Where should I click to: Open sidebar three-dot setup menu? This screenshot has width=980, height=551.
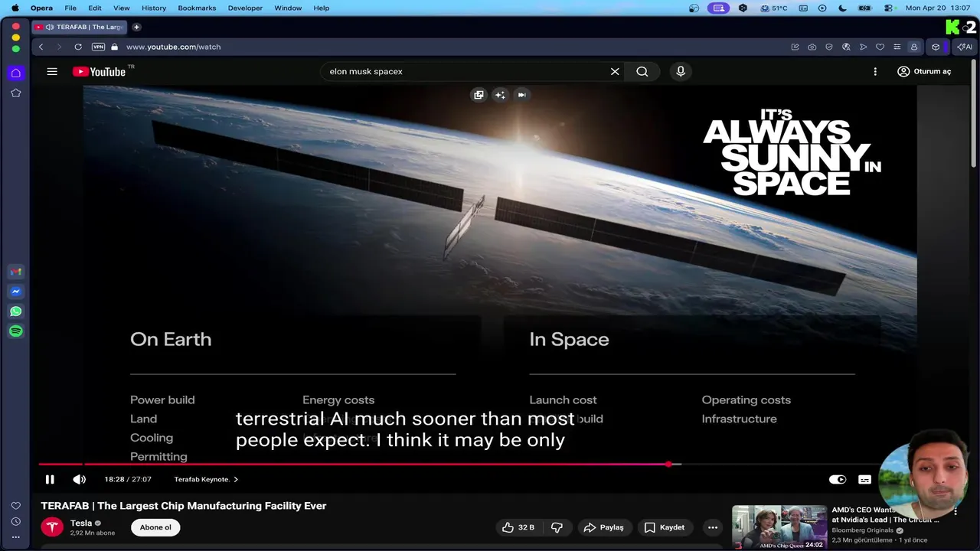[x=15, y=536]
